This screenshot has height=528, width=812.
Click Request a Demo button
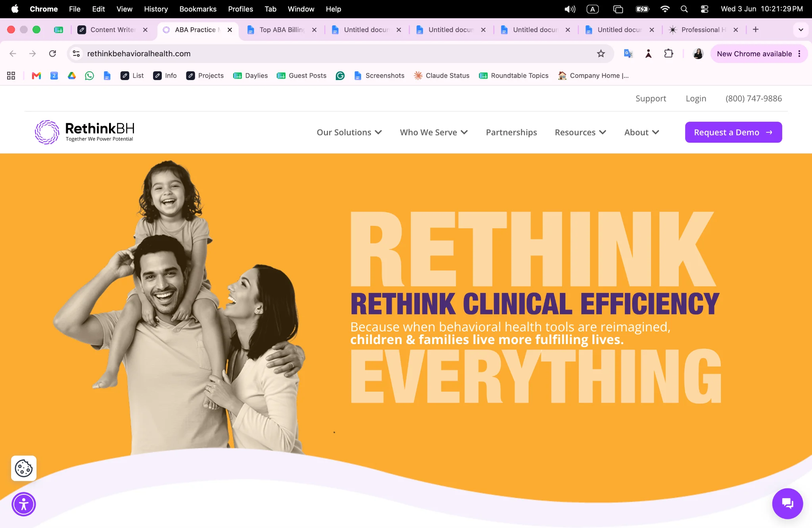pyautogui.click(x=733, y=132)
